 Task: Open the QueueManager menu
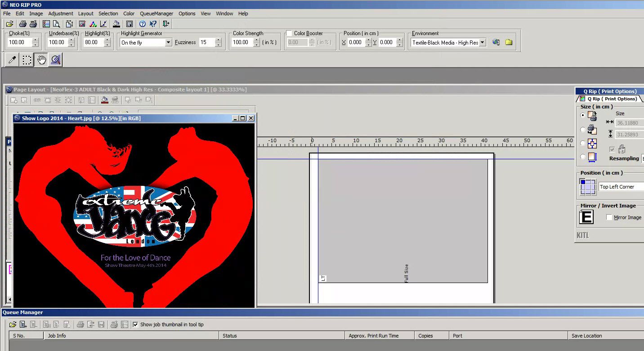tap(156, 13)
